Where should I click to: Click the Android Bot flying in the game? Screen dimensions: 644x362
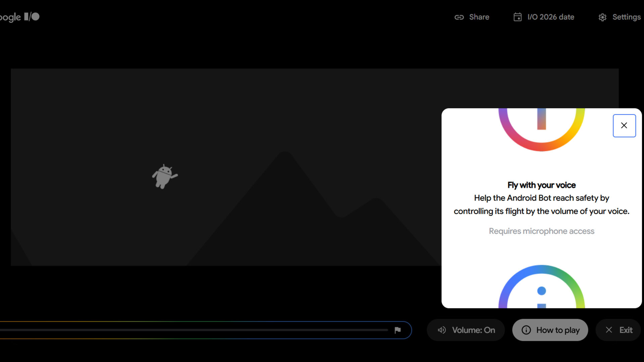[164, 176]
